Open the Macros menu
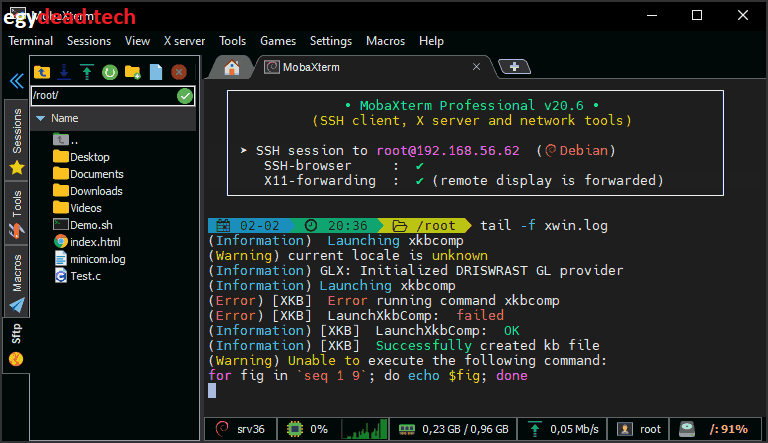Screen dimensions: 768x443 pyautogui.click(x=385, y=41)
